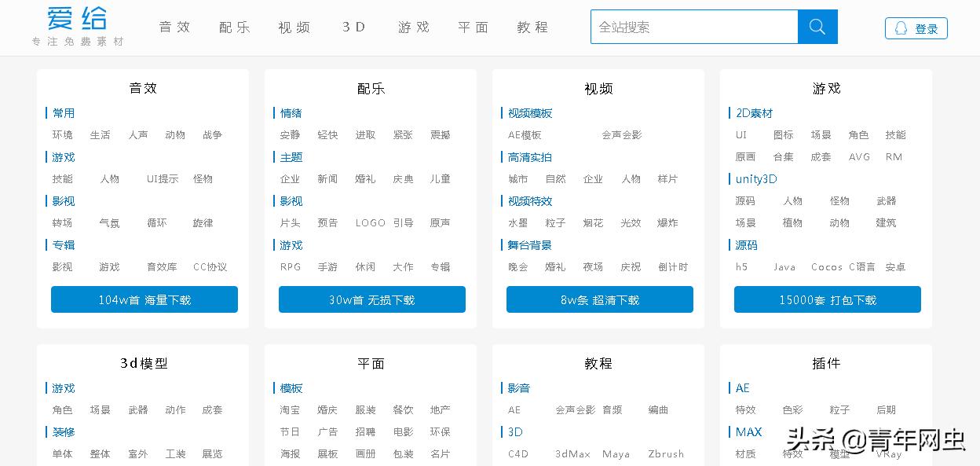Open the 音效 navigation menu item

tap(174, 26)
